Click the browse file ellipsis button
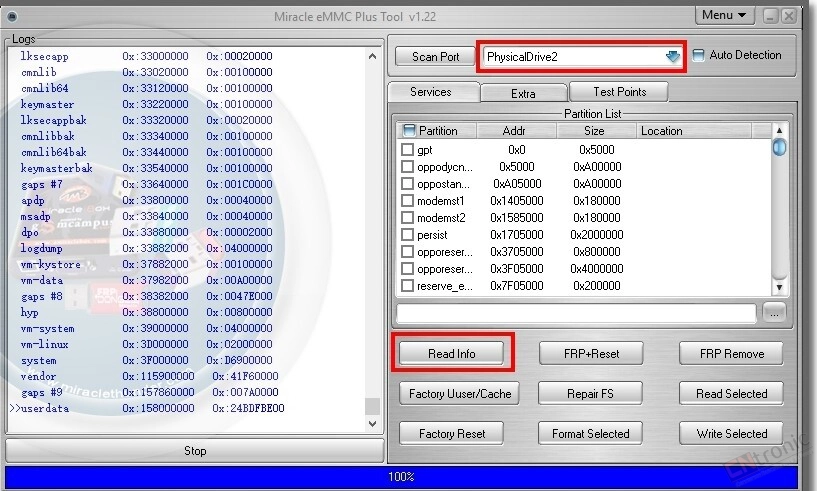817x491 pixels. pos(774,313)
